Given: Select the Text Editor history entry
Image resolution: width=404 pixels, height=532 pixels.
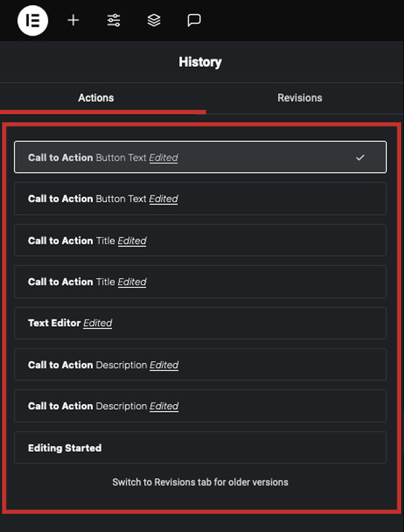Looking at the screenshot, I should [200, 323].
